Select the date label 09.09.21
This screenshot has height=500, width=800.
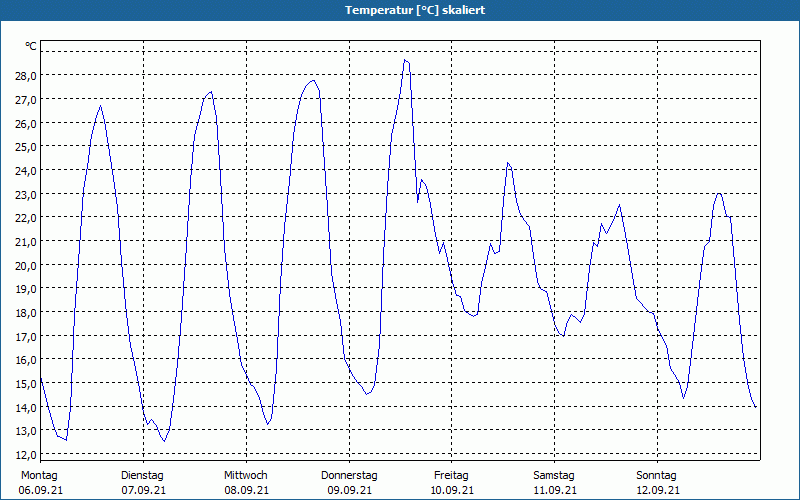point(349,490)
